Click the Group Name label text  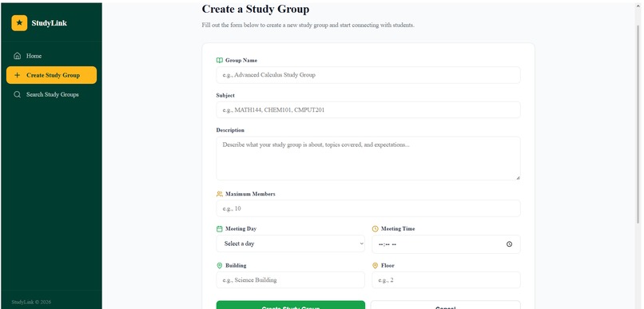[x=241, y=61]
